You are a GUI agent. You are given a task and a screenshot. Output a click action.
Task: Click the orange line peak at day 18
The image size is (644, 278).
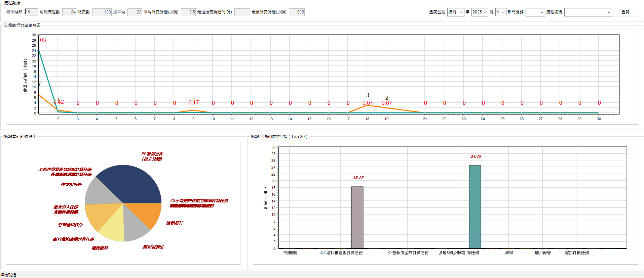368,105
